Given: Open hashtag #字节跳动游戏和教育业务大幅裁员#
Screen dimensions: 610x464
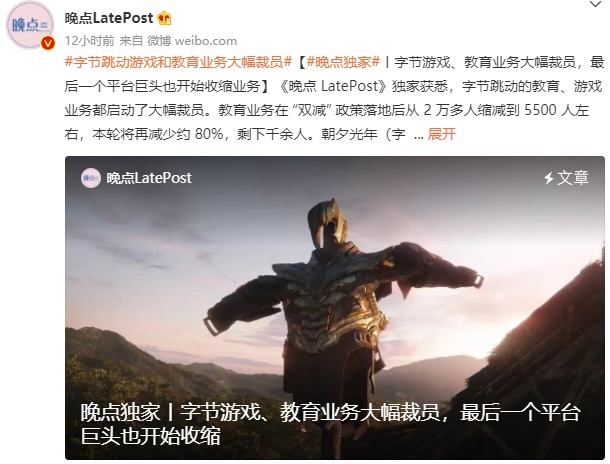Looking at the screenshot, I should (x=178, y=62).
